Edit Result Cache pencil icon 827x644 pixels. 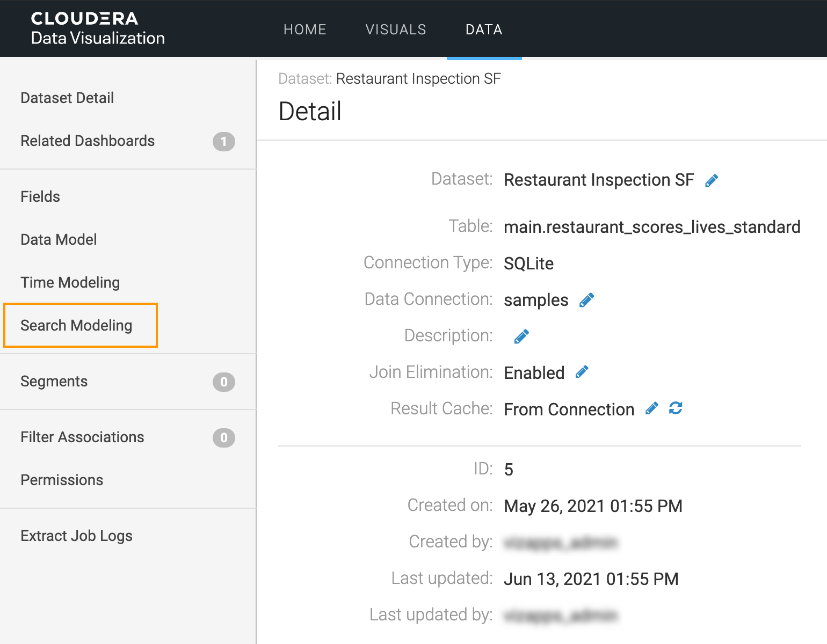651,408
